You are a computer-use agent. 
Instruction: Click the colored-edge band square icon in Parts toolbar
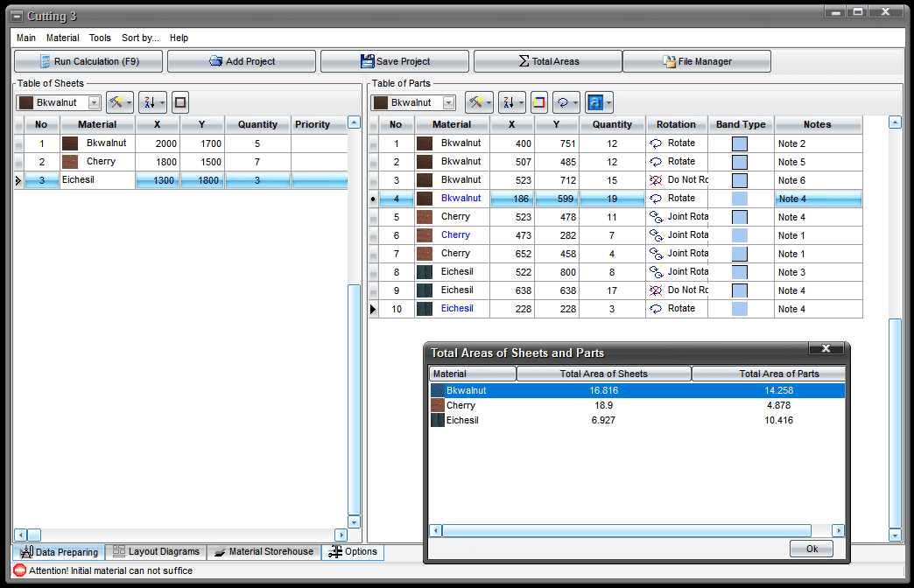click(539, 102)
